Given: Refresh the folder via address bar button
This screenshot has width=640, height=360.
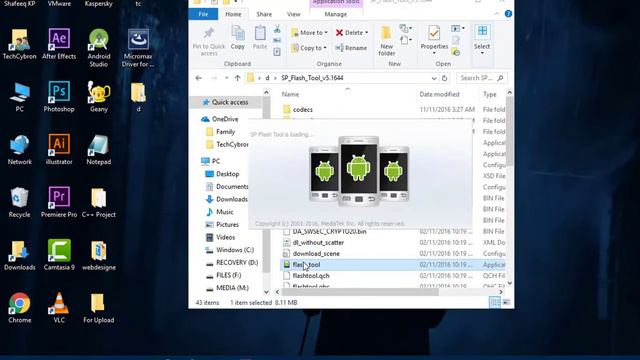Looking at the screenshot, I should tap(444, 78).
